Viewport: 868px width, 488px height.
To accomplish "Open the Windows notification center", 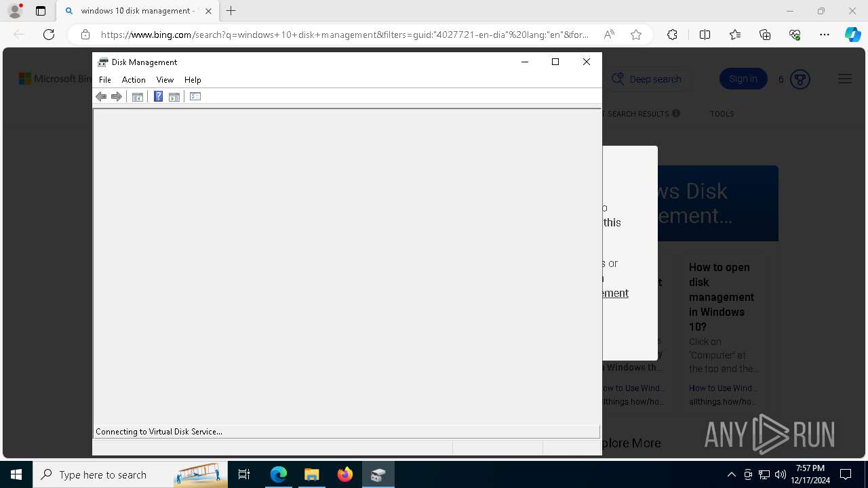I will click(x=846, y=474).
